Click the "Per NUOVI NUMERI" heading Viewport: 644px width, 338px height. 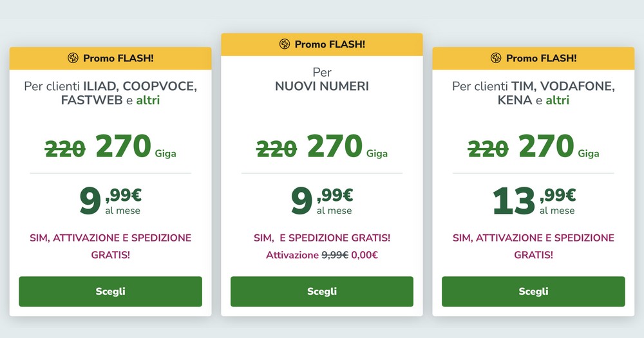pos(322,79)
